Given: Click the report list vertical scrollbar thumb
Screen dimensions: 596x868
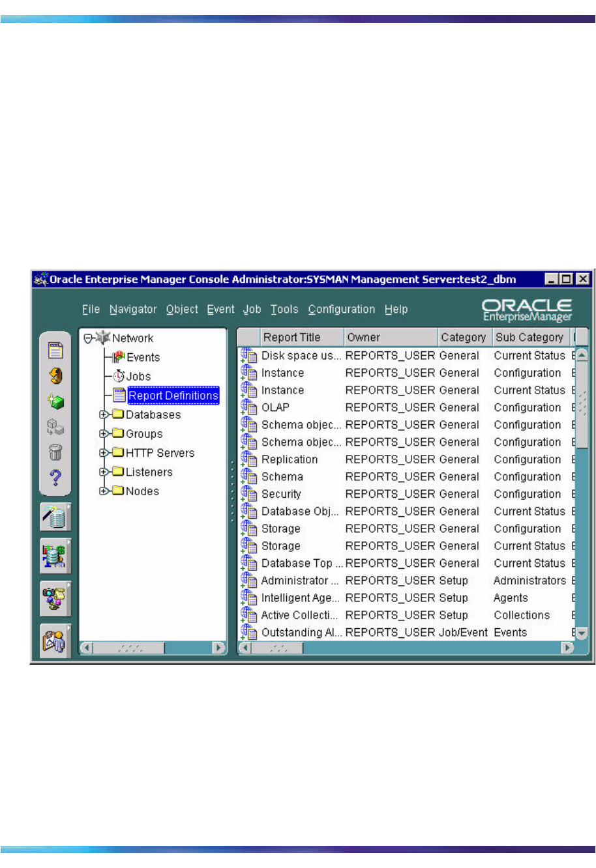Looking at the screenshot, I should (582, 405).
